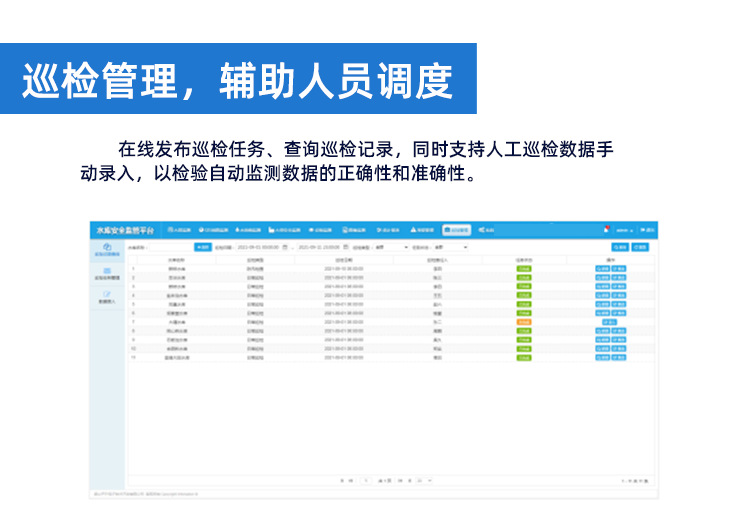
Task: Expand the task status dropdown
Action: tap(451, 247)
